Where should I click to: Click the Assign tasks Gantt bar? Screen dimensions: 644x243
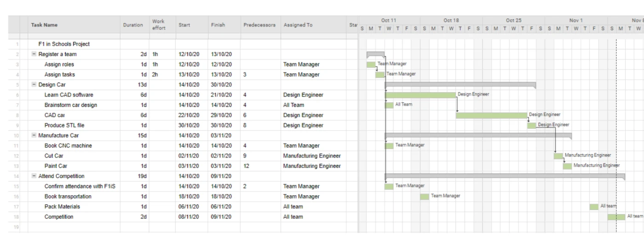(x=380, y=75)
